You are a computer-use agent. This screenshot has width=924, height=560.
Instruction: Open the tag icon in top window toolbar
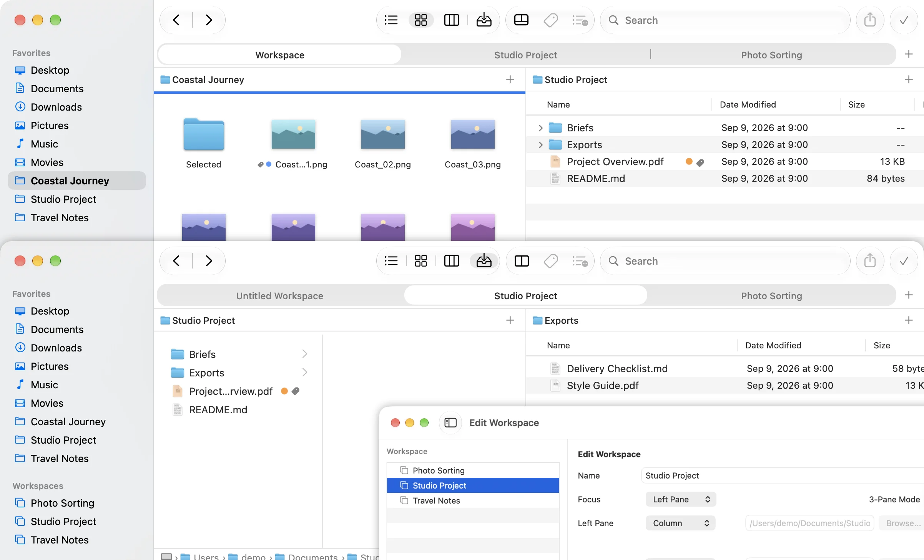tap(551, 20)
